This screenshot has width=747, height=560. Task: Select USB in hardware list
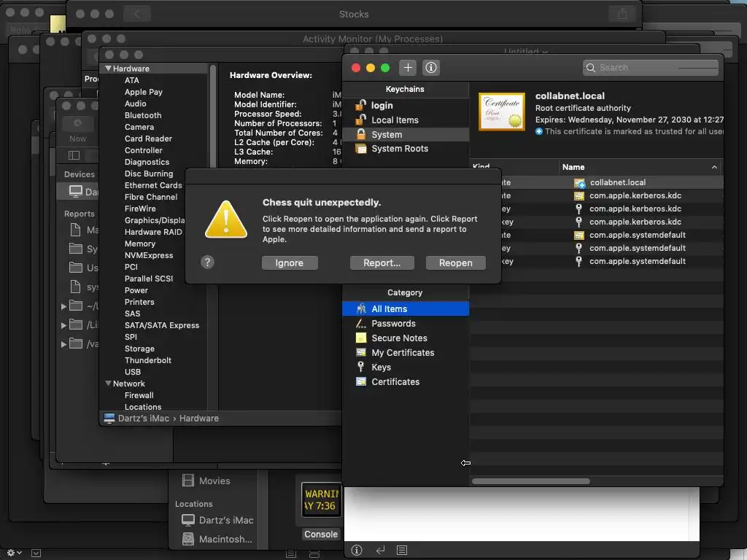(x=133, y=372)
